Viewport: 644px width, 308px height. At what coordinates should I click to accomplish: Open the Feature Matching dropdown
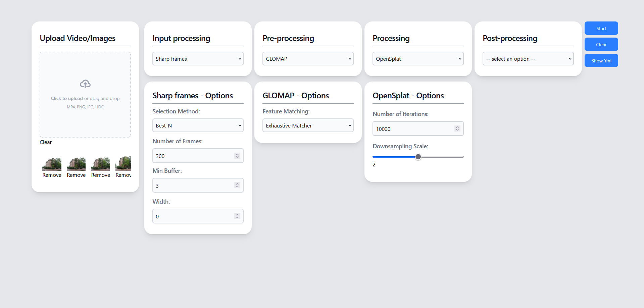pos(308,125)
